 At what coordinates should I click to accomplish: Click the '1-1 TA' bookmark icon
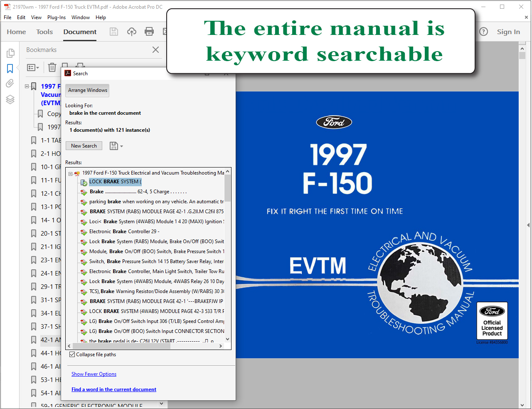click(34, 140)
